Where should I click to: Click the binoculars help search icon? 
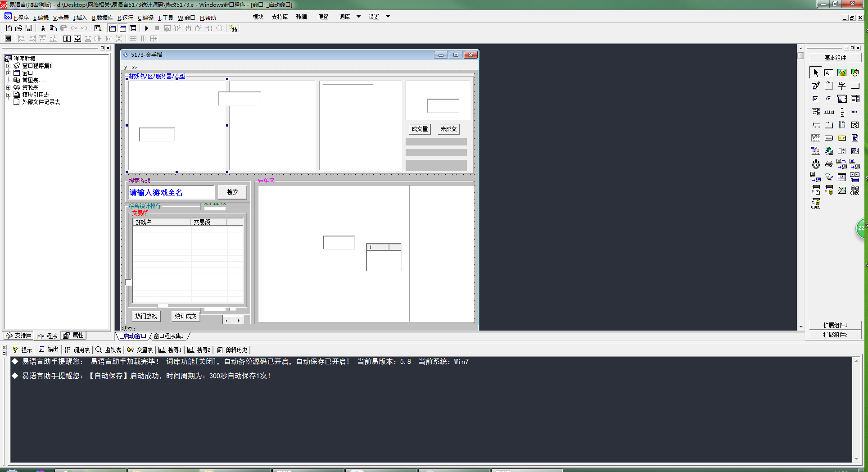[x=233, y=28]
